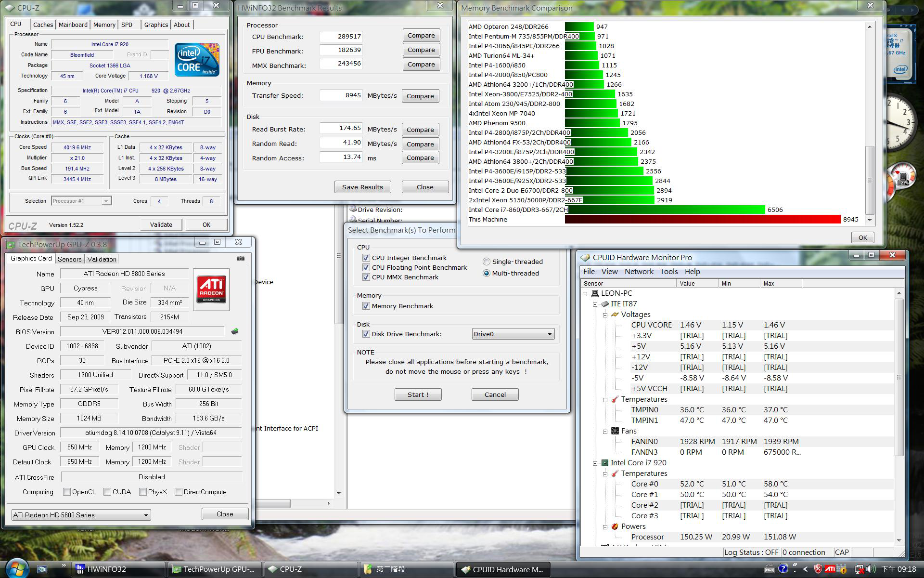This screenshot has width=924, height=578.
Task: Open the Tools menu in Hardware Monitor
Action: click(669, 272)
